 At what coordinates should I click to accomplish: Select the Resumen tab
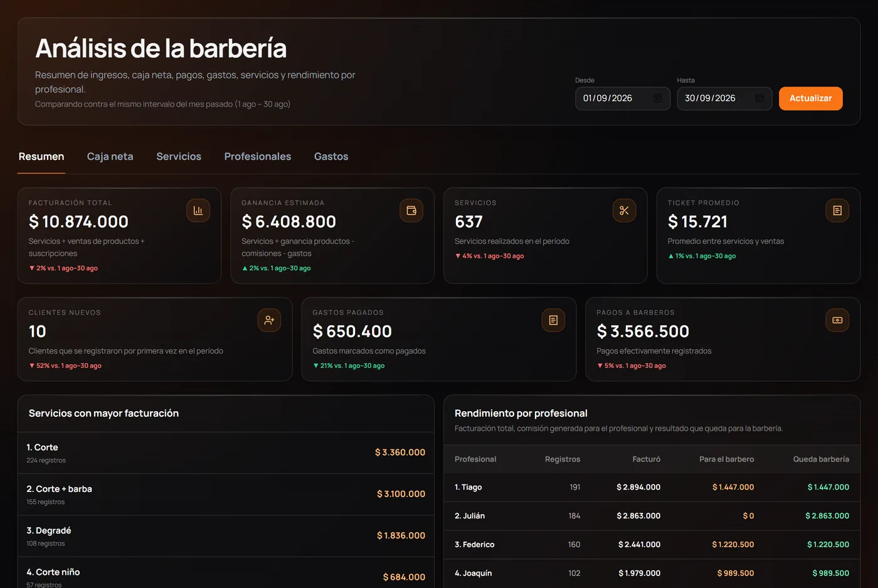(x=41, y=157)
